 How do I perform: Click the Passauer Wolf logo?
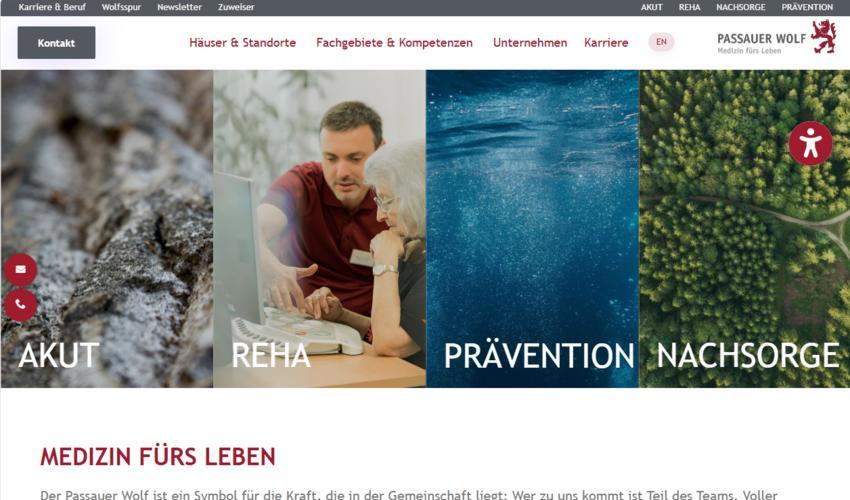776,37
